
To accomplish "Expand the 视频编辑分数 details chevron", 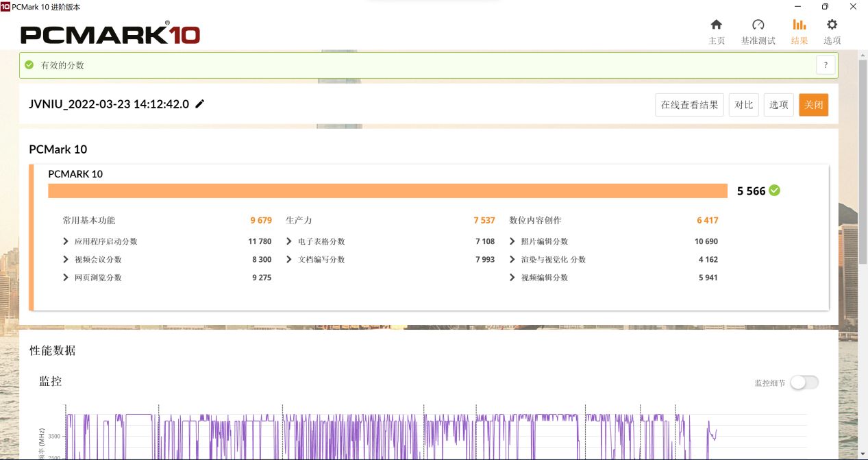I will [x=512, y=277].
